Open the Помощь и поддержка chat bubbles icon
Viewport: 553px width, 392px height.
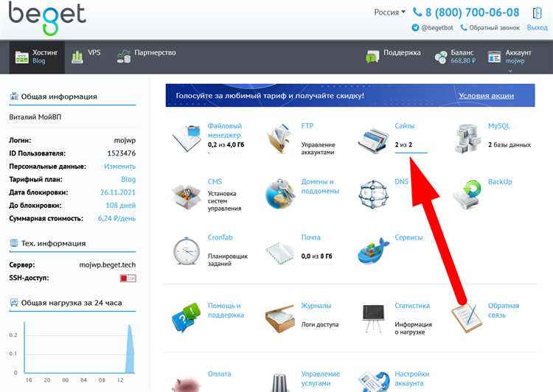click(x=187, y=318)
